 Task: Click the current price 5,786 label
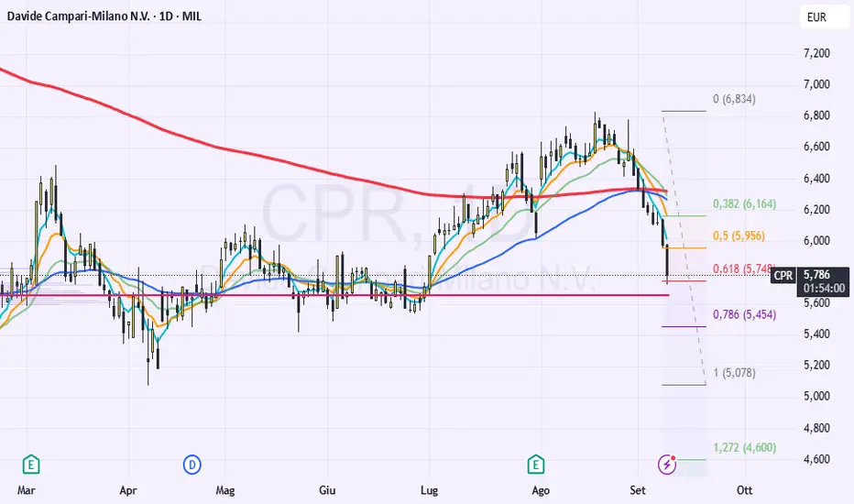click(x=817, y=275)
